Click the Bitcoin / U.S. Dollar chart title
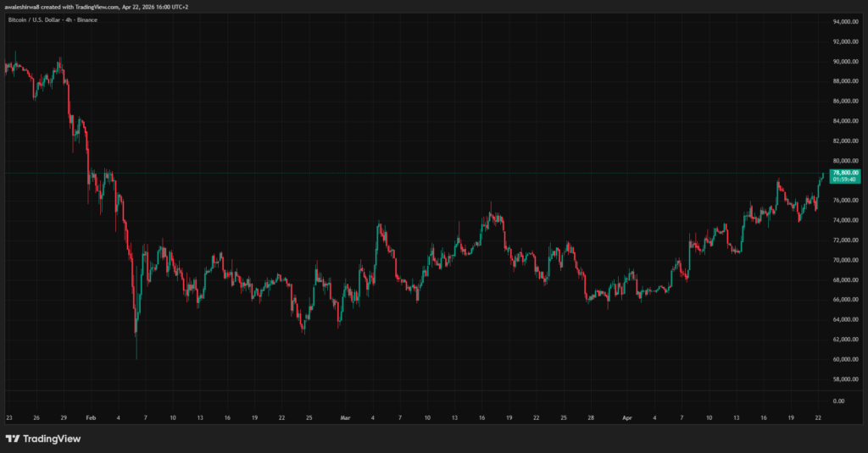This screenshot has height=453, width=868. coord(51,19)
